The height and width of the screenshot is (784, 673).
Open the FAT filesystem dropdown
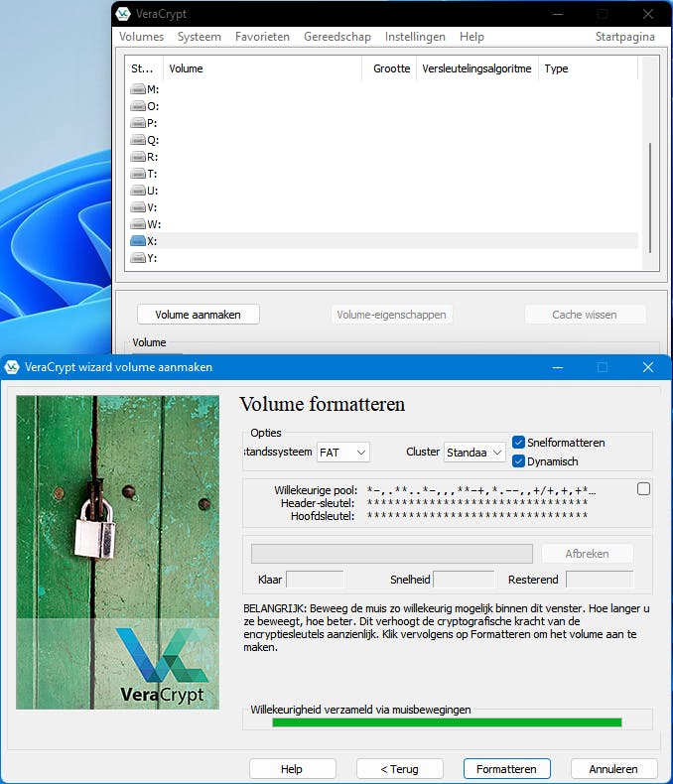pyautogui.click(x=343, y=453)
